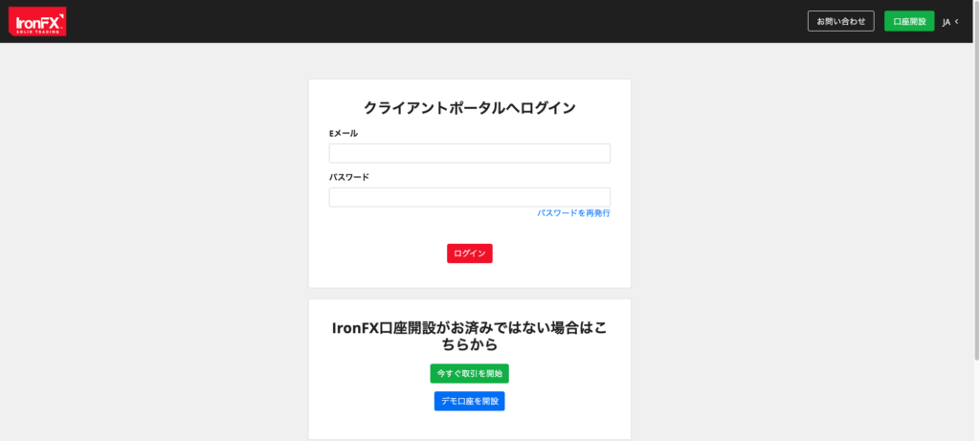Focus the Eメール input field

coord(469,153)
